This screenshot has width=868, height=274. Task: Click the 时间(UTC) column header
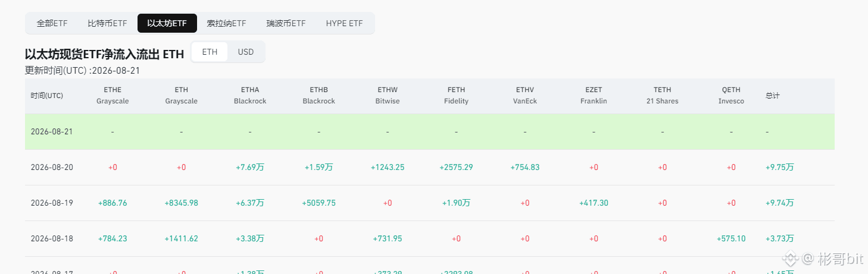(47, 96)
